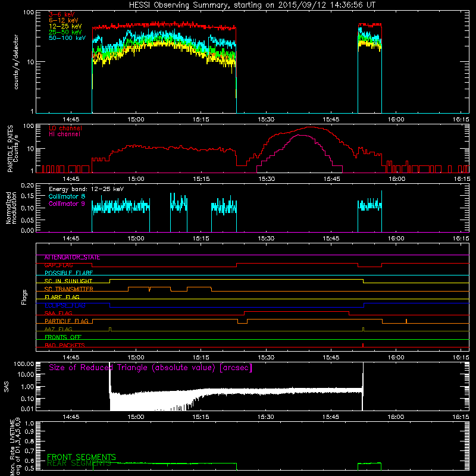476x476 pixels.
Task: Click the ECLIPSE_FLAG label
Action: coord(65,305)
